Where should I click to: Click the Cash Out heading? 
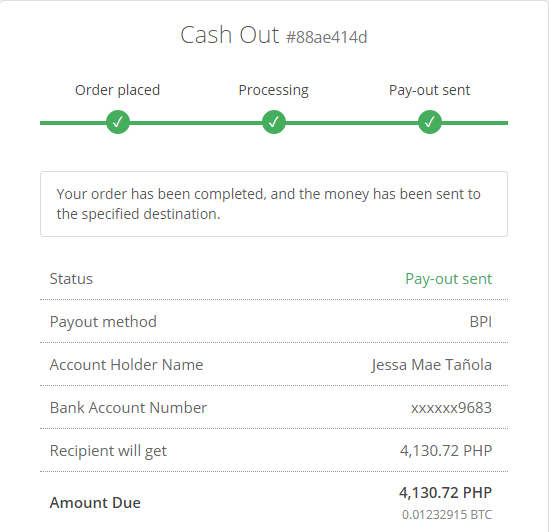pos(230,35)
